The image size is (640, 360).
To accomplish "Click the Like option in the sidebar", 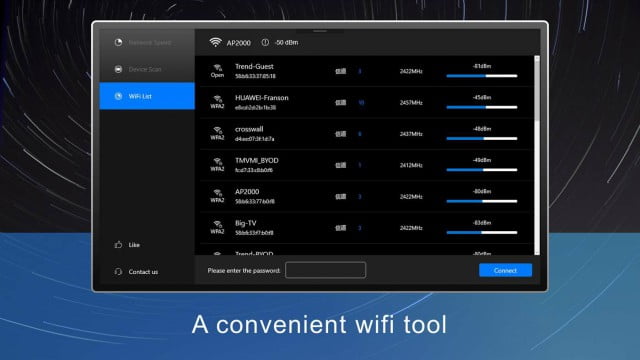I will pyautogui.click(x=127, y=245).
